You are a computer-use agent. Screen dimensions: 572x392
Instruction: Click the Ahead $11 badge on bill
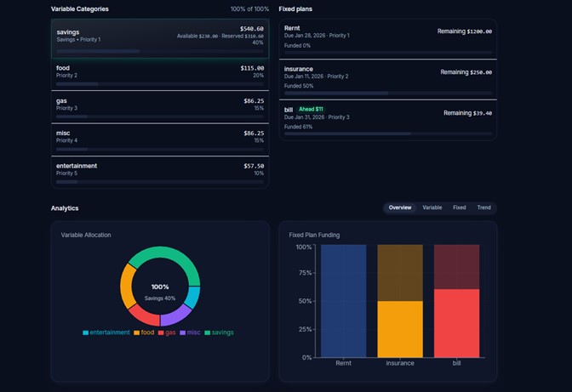[x=311, y=110]
